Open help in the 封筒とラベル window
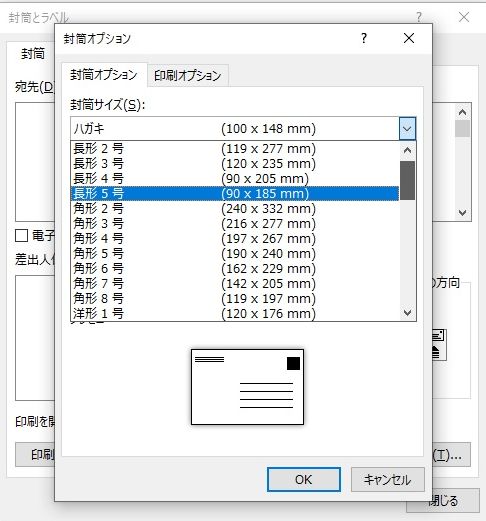Image resolution: width=486 pixels, height=521 pixels. coord(419,17)
